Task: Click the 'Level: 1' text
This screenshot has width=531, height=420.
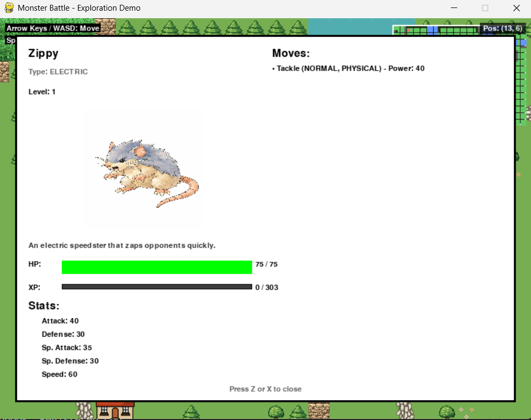Action: [x=42, y=92]
